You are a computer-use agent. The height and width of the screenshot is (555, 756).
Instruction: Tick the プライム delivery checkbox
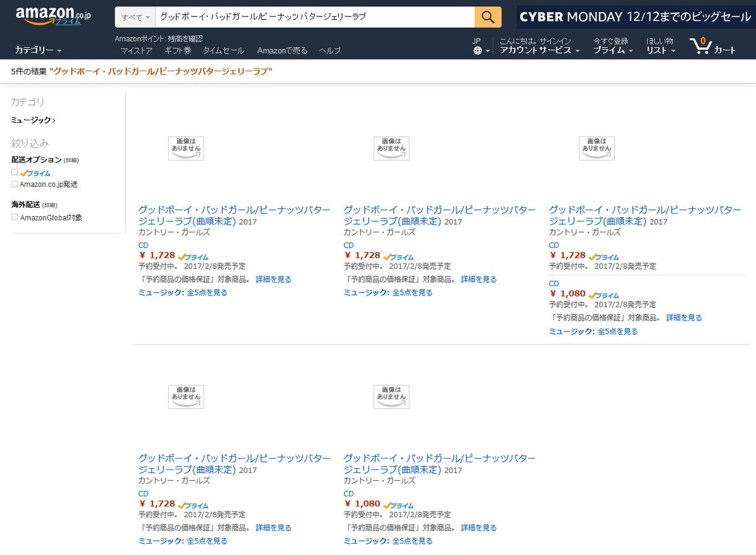14,172
